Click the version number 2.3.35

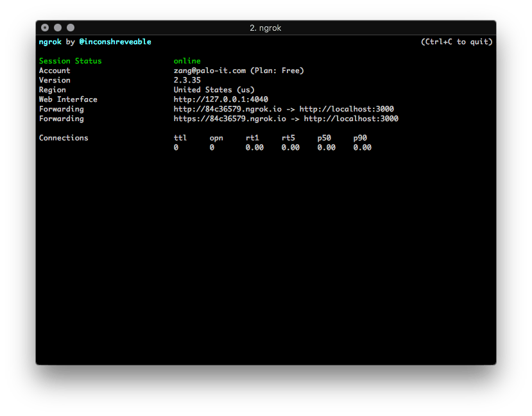click(187, 80)
